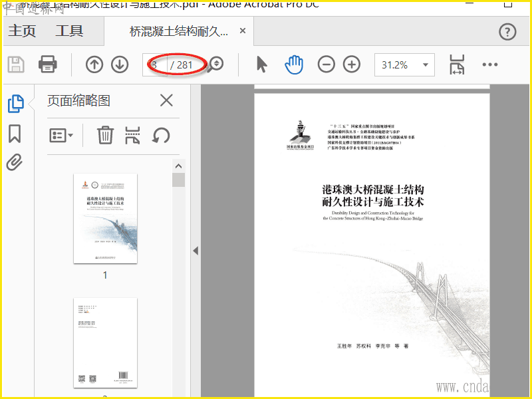Go to next page with down arrow
This screenshot has height=399, width=532.
120,65
